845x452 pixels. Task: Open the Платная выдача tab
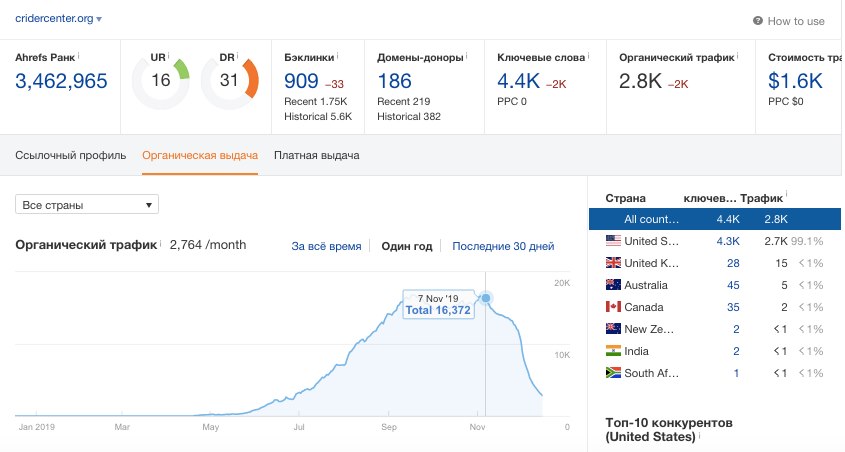point(316,155)
